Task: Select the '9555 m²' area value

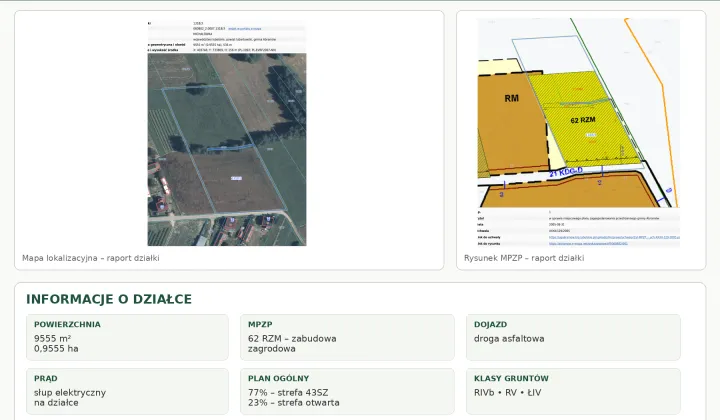Action: [x=52, y=338]
